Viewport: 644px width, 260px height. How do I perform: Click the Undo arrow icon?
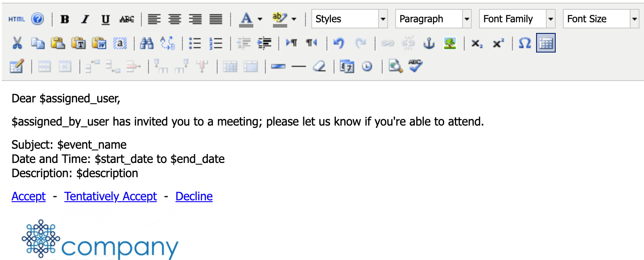pos(339,43)
